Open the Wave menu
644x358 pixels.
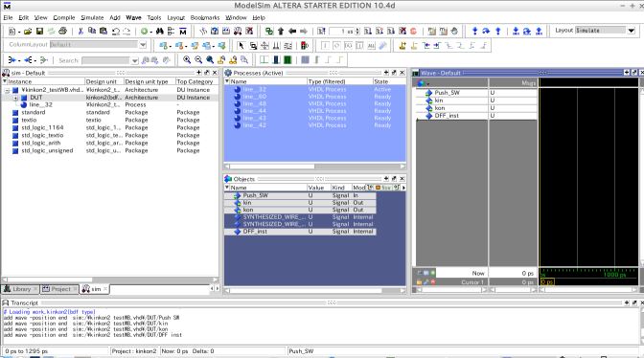click(133, 17)
